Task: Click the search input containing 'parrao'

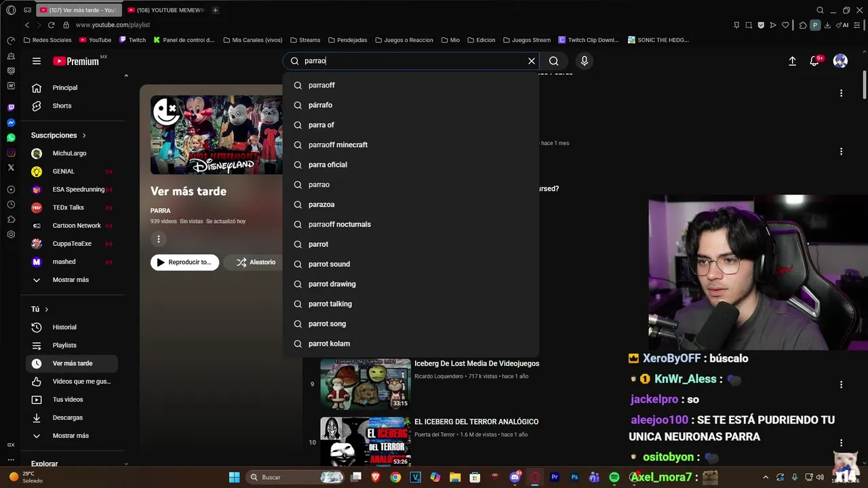Action: click(x=412, y=61)
